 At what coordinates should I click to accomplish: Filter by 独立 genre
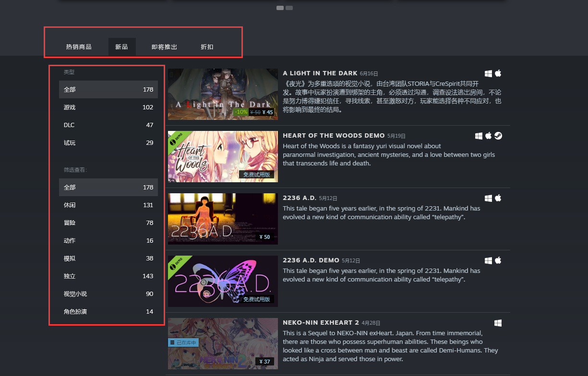click(108, 276)
